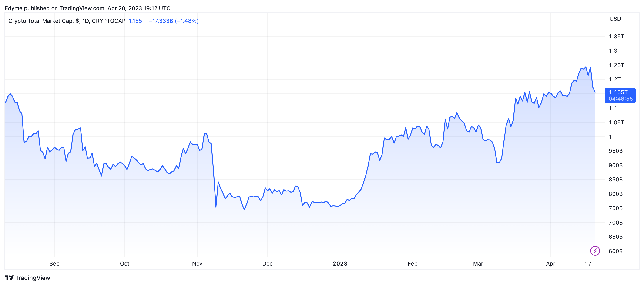Click the Apr label on the time axis

tap(550, 263)
